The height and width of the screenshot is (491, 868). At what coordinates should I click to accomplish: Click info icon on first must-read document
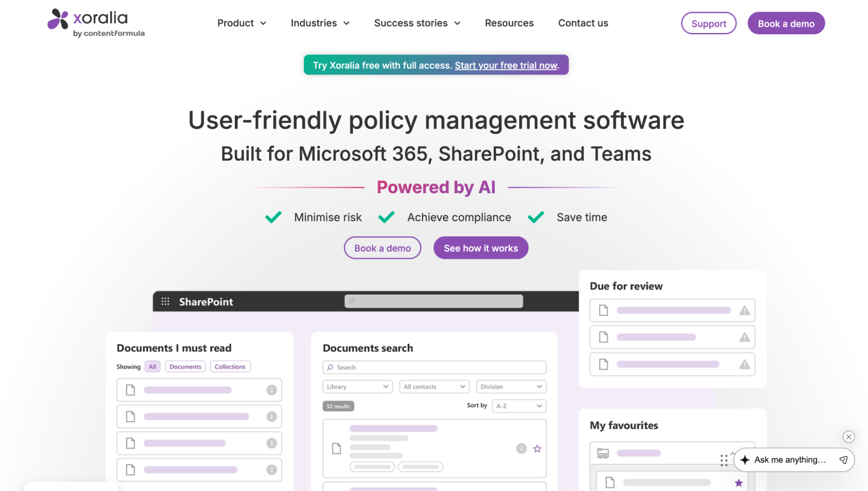pyautogui.click(x=271, y=390)
